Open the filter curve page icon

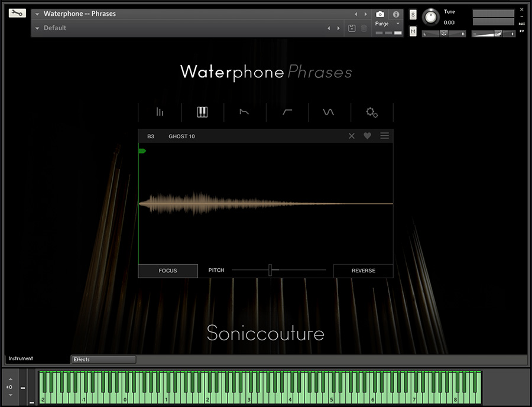[x=287, y=112]
